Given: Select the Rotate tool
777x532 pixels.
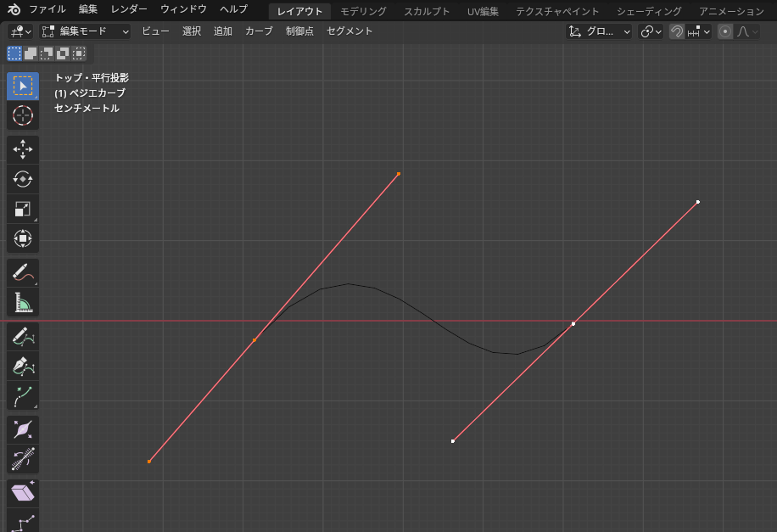Looking at the screenshot, I should (23, 179).
